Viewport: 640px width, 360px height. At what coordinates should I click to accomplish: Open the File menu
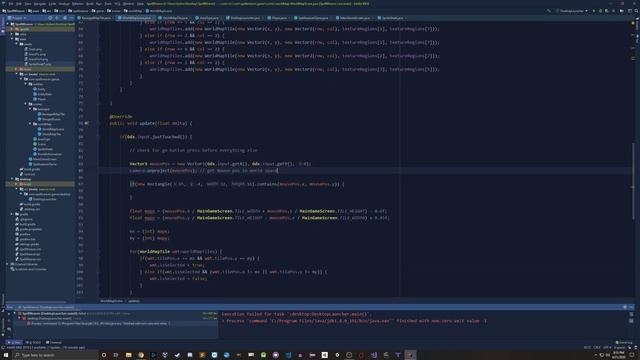11,4
